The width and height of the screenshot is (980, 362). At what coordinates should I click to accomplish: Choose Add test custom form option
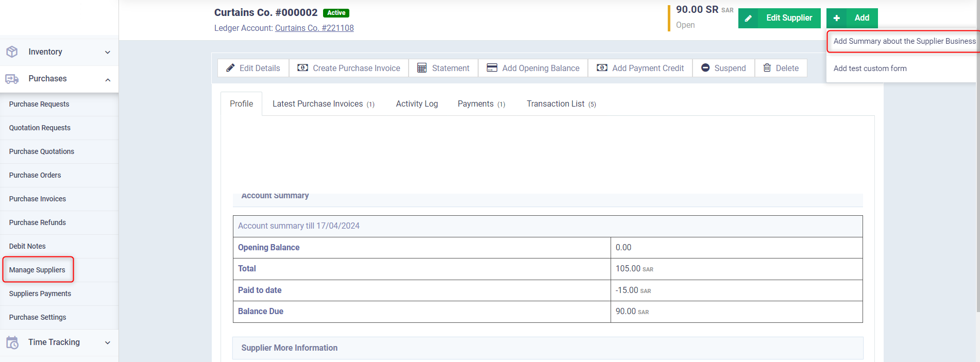(x=870, y=68)
